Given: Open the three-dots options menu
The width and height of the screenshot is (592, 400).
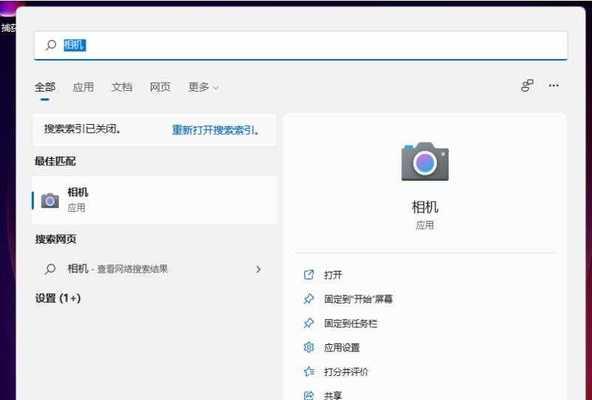Looking at the screenshot, I should coord(553,86).
